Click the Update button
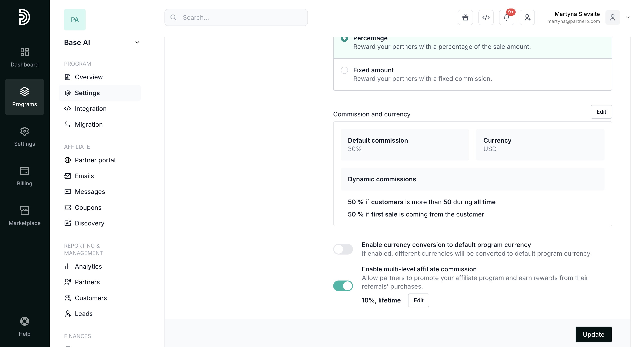The width and height of the screenshot is (644, 347). click(x=593, y=334)
